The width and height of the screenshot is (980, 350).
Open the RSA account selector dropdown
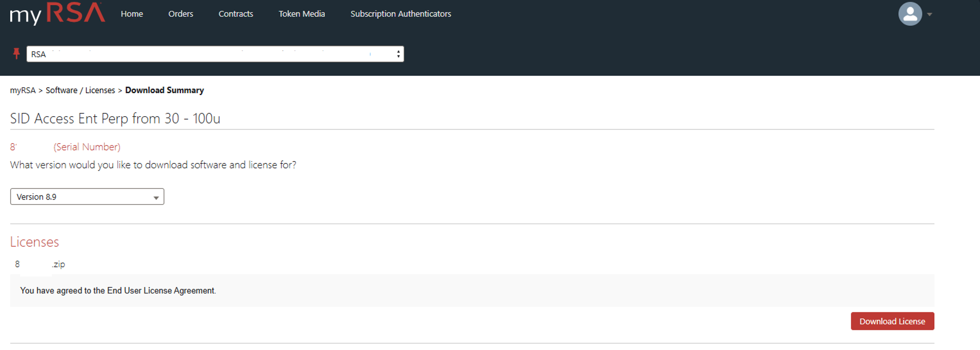click(215, 54)
